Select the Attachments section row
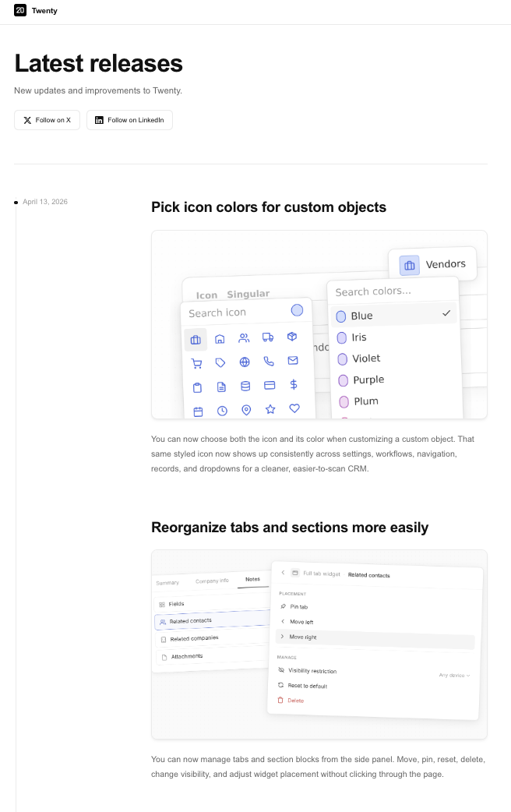The image size is (511, 812). pos(213,656)
